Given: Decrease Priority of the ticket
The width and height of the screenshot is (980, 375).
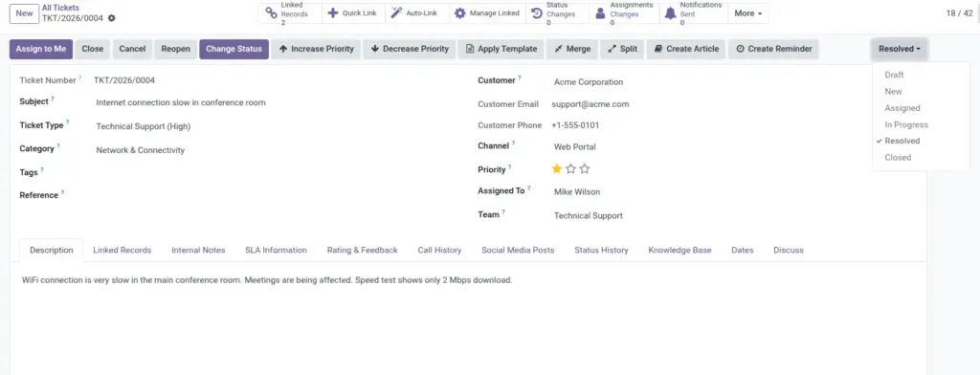Looking at the screenshot, I should click(x=410, y=49).
